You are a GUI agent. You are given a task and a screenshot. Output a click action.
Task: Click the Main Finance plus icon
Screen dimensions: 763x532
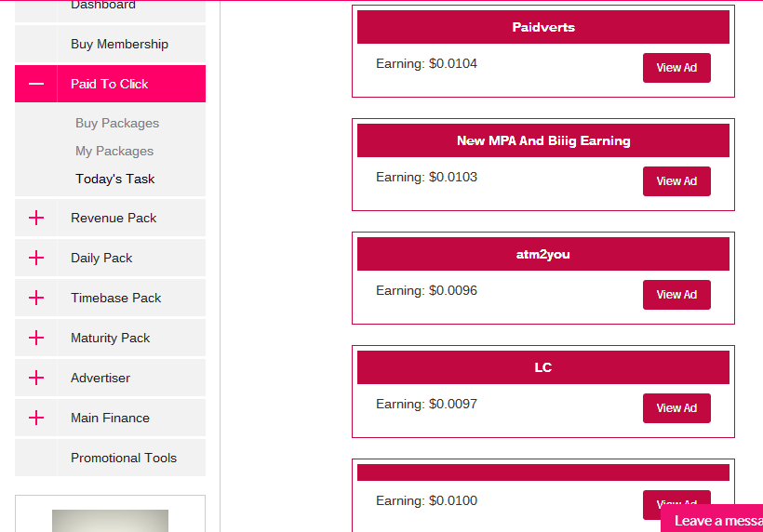36,418
